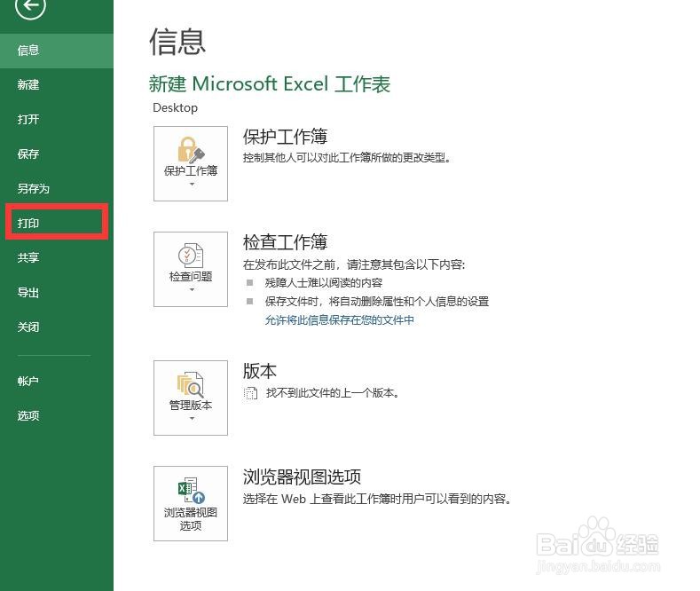Open the 打开 sidebar item
This screenshot has width=700, height=591.
pos(57,119)
